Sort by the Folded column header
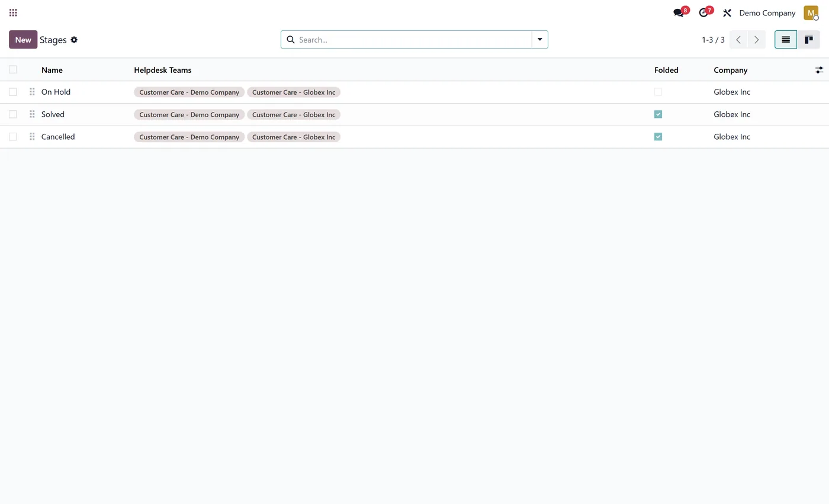 [666, 70]
